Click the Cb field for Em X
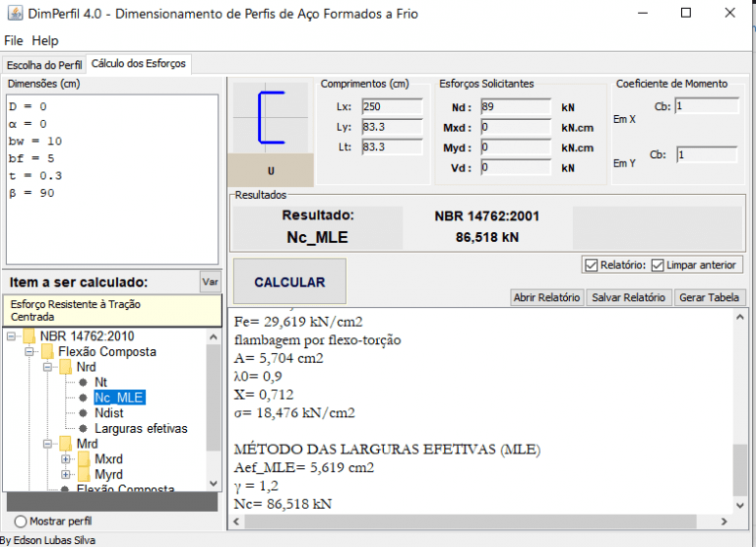The image size is (756, 547). 707,106
